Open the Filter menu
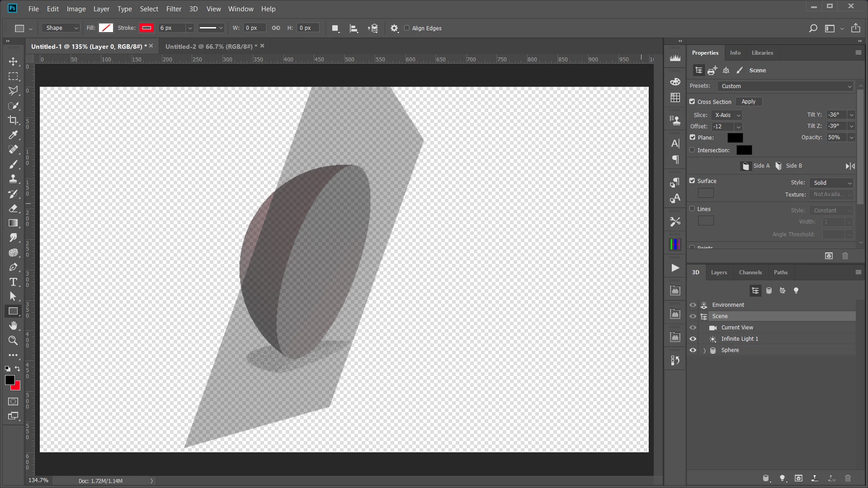Image resolution: width=868 pixels, height=488 pixels. (x=174, y=9)
